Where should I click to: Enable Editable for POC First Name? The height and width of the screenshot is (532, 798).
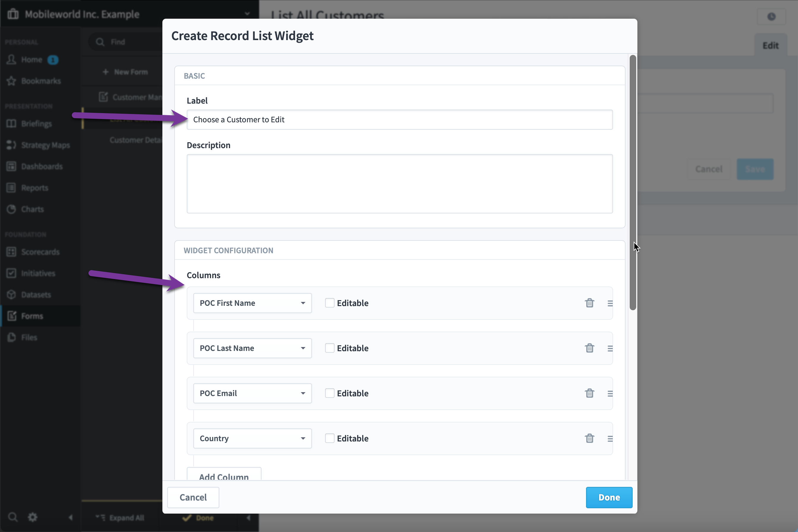tap(330, 303)
